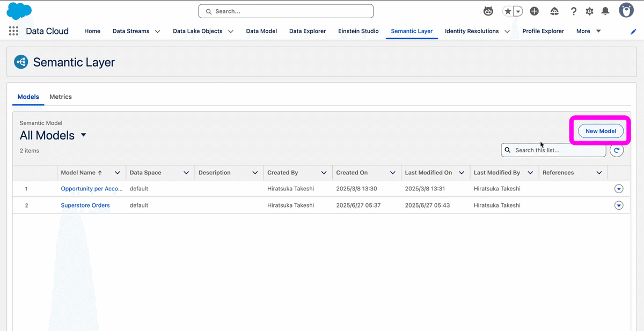
Task: Switch to the Metrics tab
Action: point(60,97)
